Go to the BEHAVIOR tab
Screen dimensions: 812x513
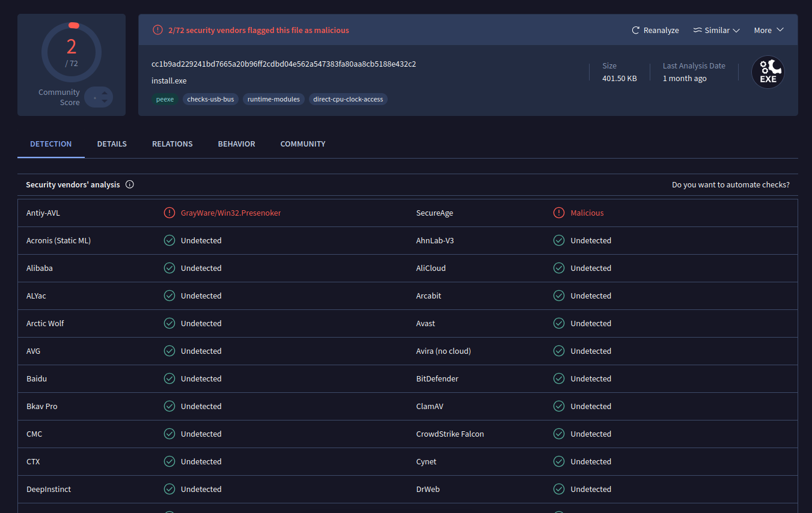pos(237,144)
